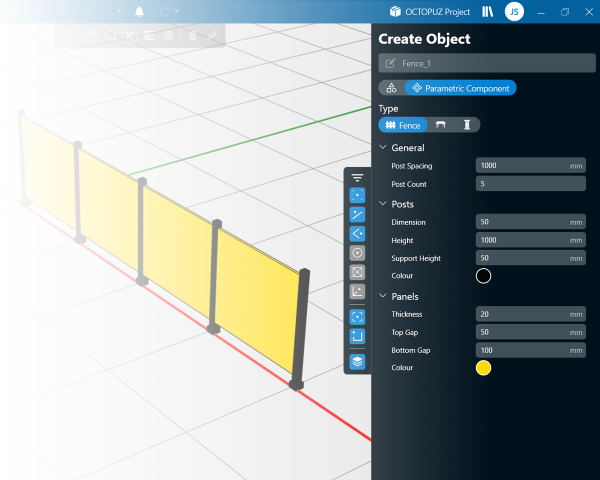Click the layers stack icon
This screenshot has width=600, height=480.
pos(357,361)
